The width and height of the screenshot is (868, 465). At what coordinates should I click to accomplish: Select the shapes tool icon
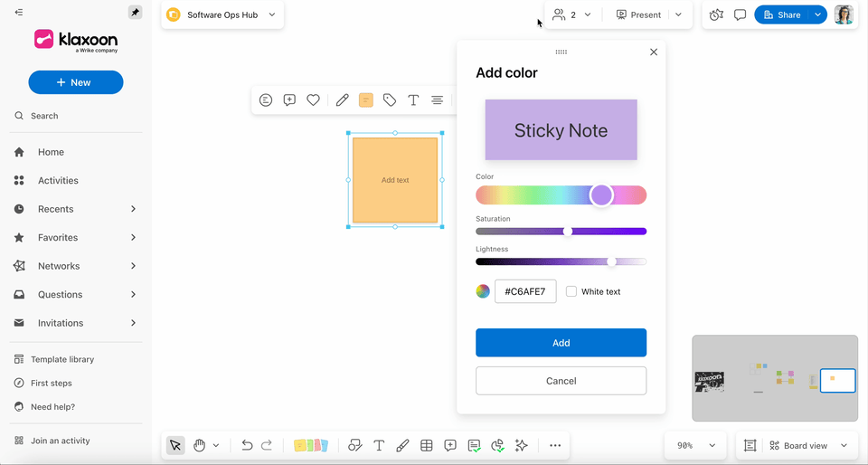click(354, 446)
